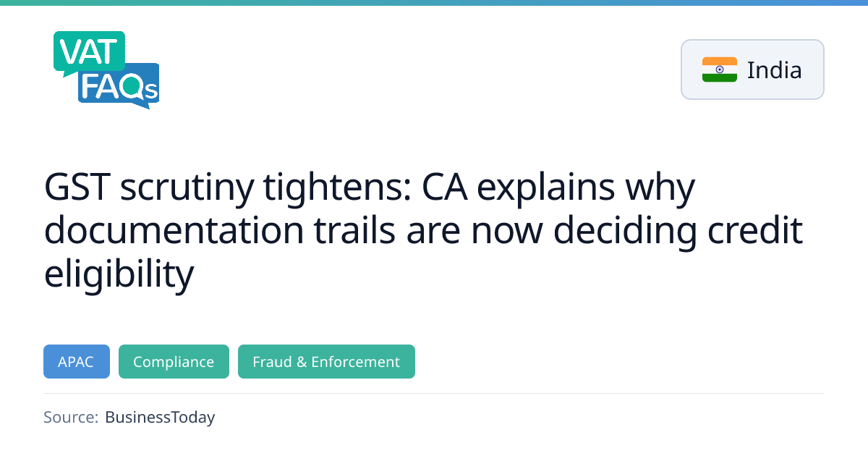
Task: Click the saffron stripe of the India flag
Action: click(x=719, y=62)
